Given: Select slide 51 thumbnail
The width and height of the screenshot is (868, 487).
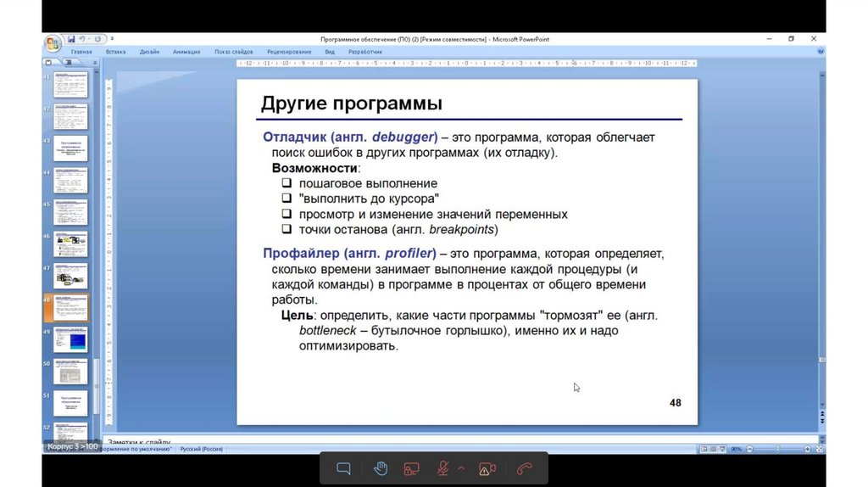Looking at the screenshot, I should tap(70, 404).
